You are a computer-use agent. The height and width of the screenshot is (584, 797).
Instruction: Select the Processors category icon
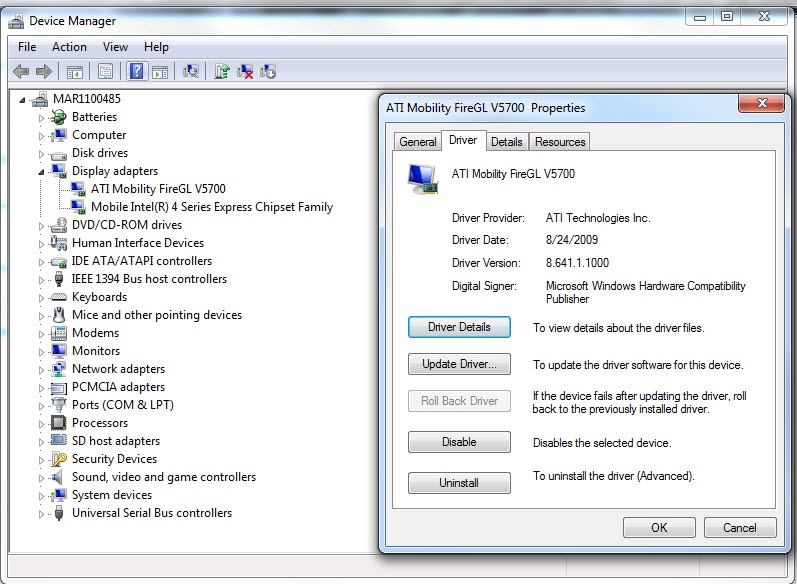pyautogui.click(x=59, y=423)
